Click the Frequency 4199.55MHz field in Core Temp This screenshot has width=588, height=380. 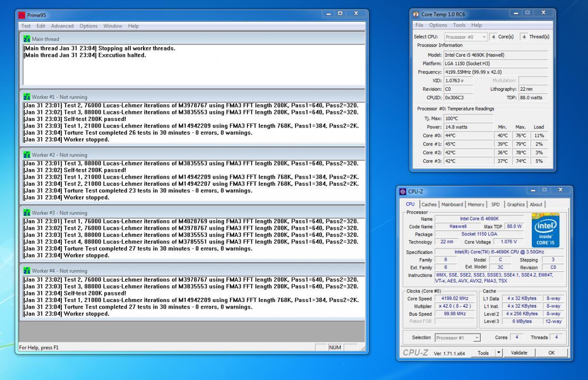pos(496,72)
